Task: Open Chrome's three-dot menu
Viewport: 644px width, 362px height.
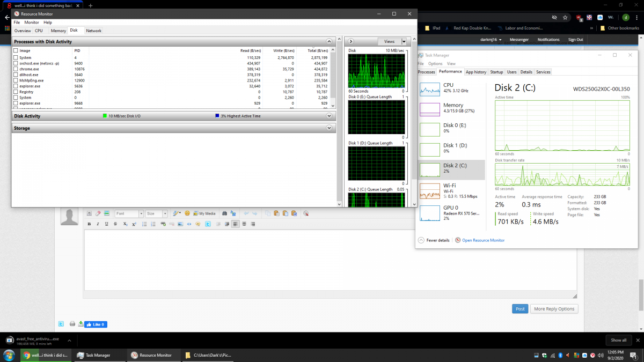Action: (636, 18)
